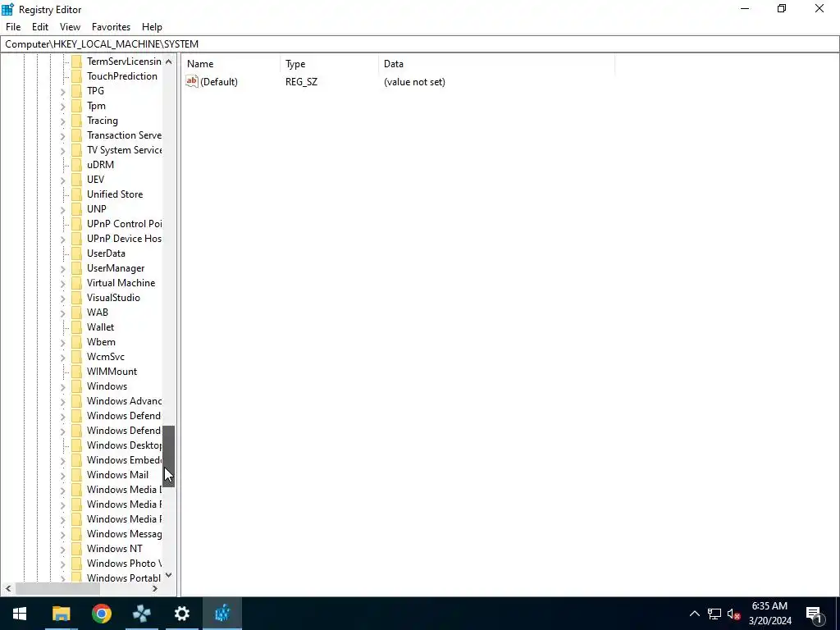This screenshot has width=840, height=630.
Task: Select the Windows Mail folder icon
Action: pos(76,475)
